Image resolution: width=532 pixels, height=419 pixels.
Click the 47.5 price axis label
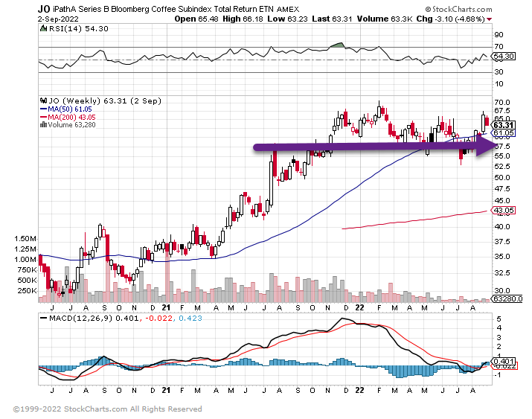click(x=502, y=188)
